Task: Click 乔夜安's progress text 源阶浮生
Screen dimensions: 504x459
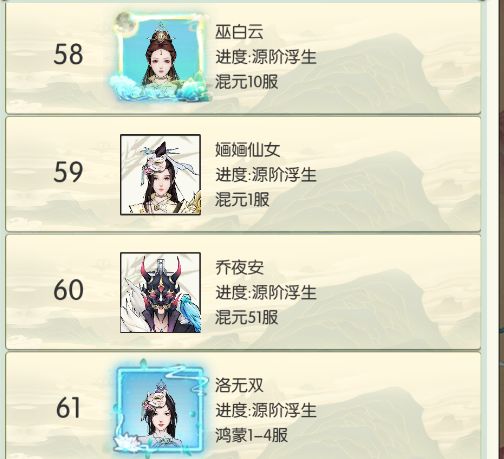Action: 284,292
